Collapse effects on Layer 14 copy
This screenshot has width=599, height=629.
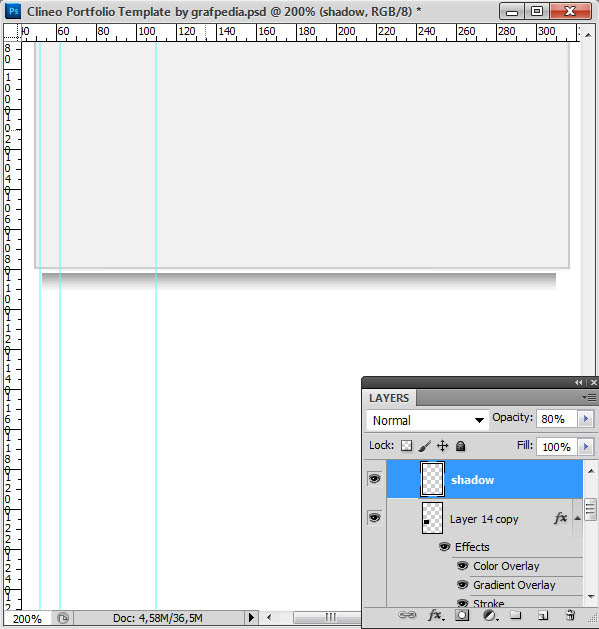[577, 518]
